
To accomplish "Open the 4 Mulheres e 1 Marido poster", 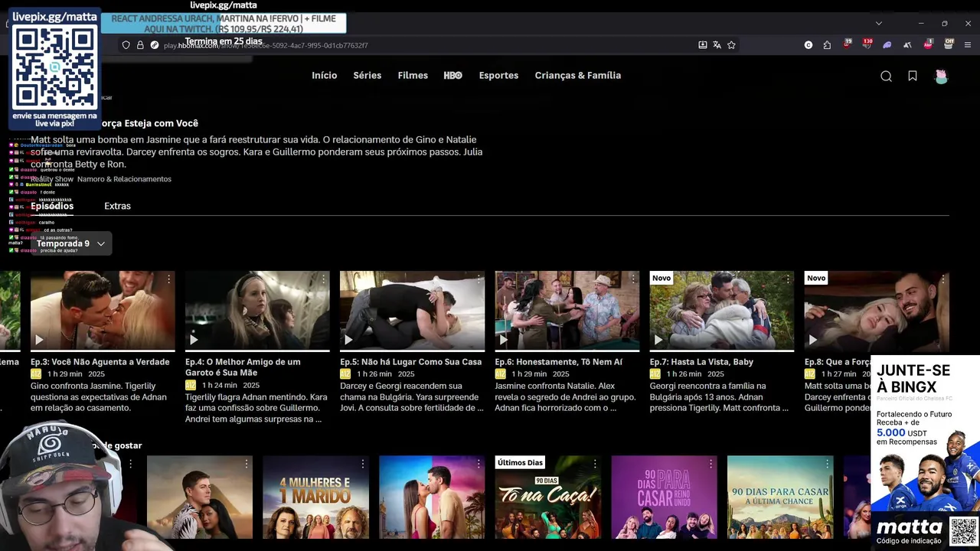I will coord(315,497).
